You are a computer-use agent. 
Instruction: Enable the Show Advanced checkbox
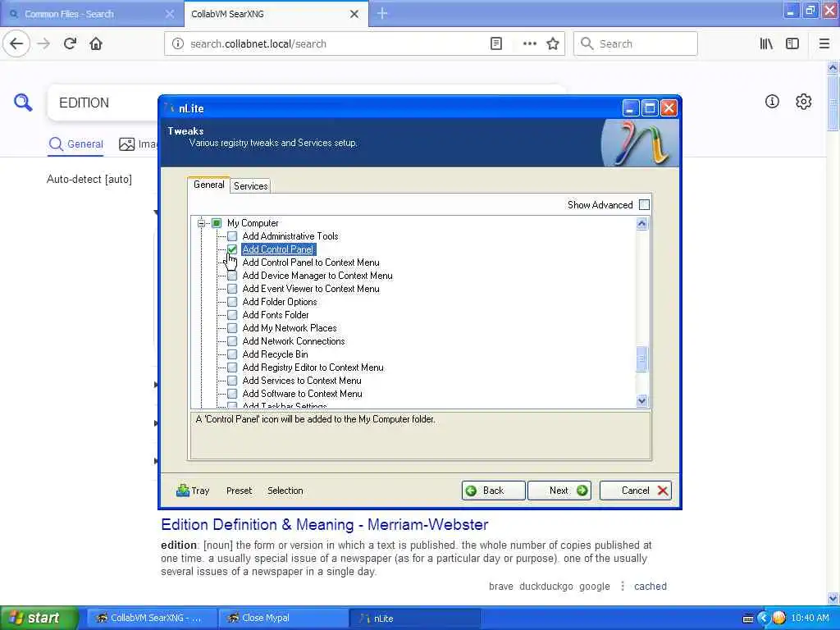(x=645, y=204)
